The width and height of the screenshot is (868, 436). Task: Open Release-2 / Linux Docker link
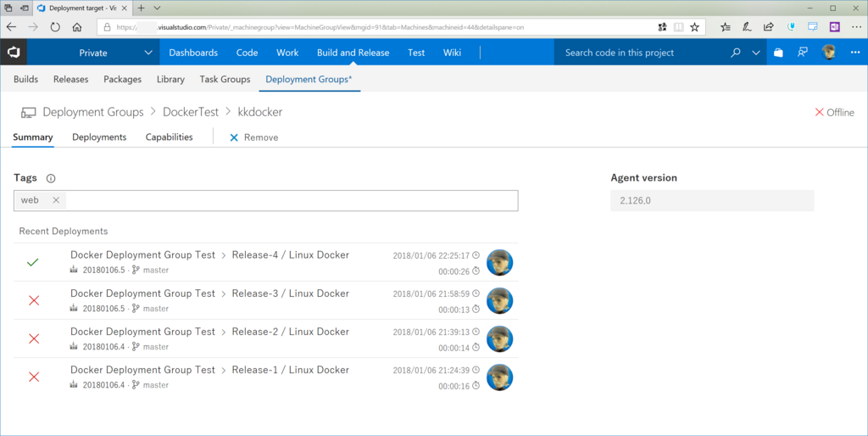tap(290, 332)
